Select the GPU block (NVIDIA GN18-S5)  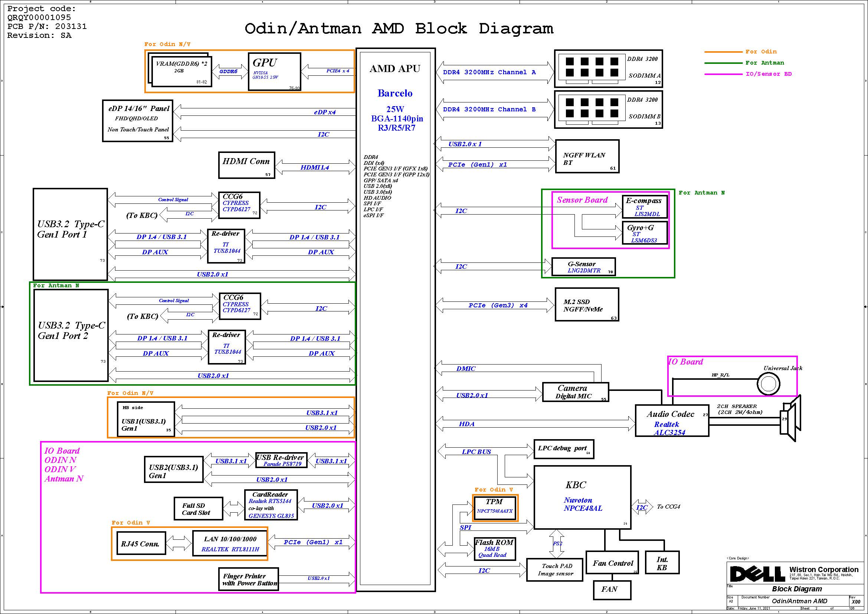(x=275, y=72)
